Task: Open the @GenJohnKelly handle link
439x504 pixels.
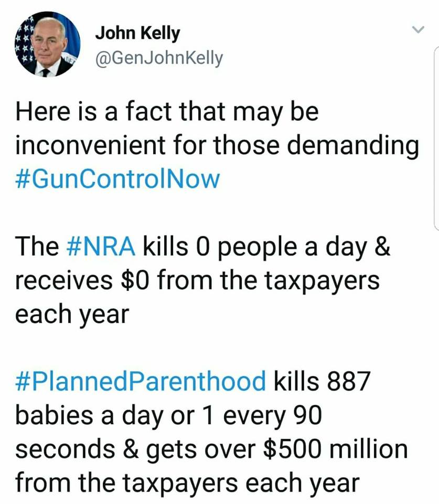Action: [158, 57]
